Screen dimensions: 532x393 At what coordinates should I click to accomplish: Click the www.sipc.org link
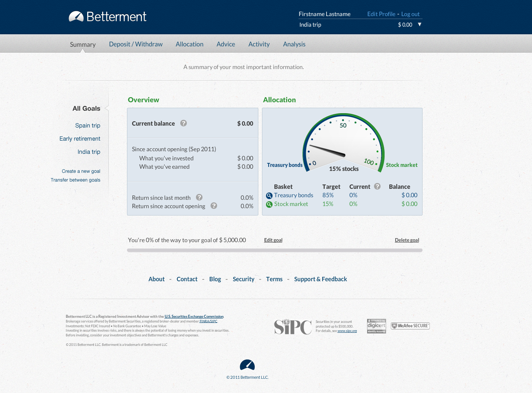[x=347, y=331]
